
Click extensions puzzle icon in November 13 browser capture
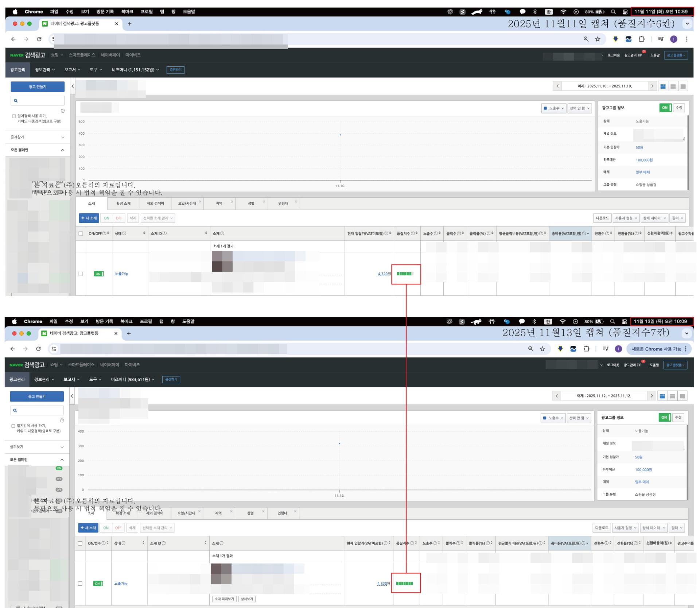[x=586, y=349]
